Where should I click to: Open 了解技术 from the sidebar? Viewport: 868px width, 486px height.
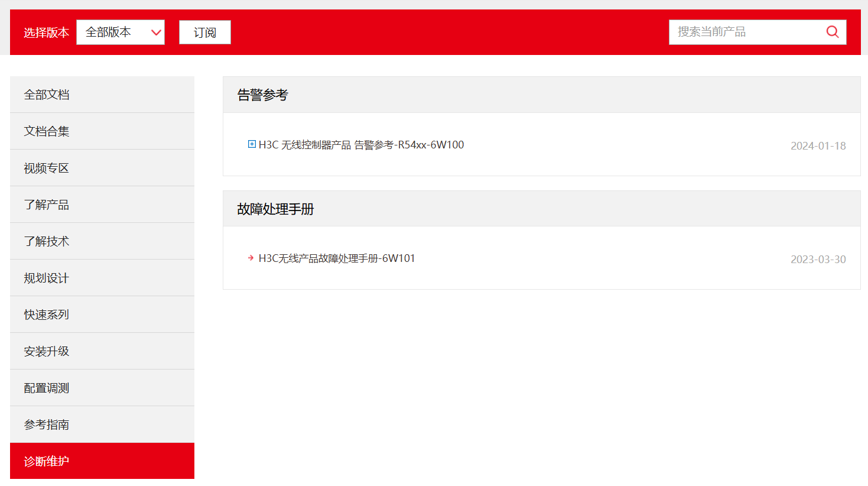(x=102, y=241)
